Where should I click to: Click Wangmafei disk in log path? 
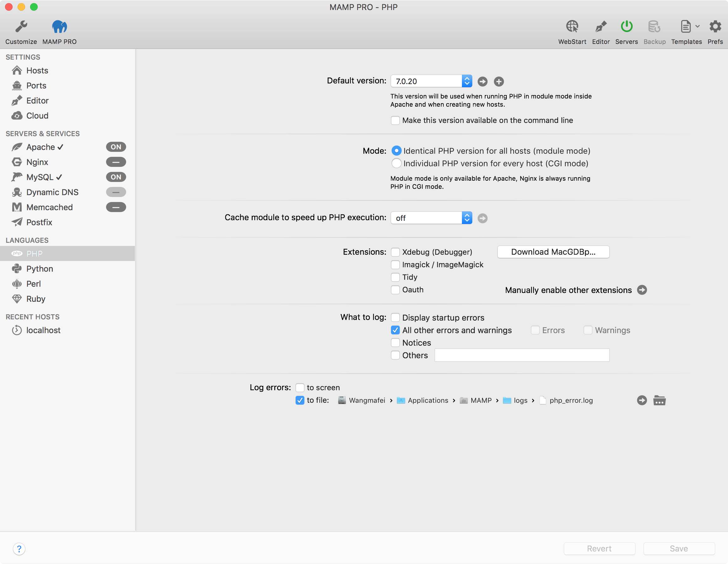pos(361,400)
